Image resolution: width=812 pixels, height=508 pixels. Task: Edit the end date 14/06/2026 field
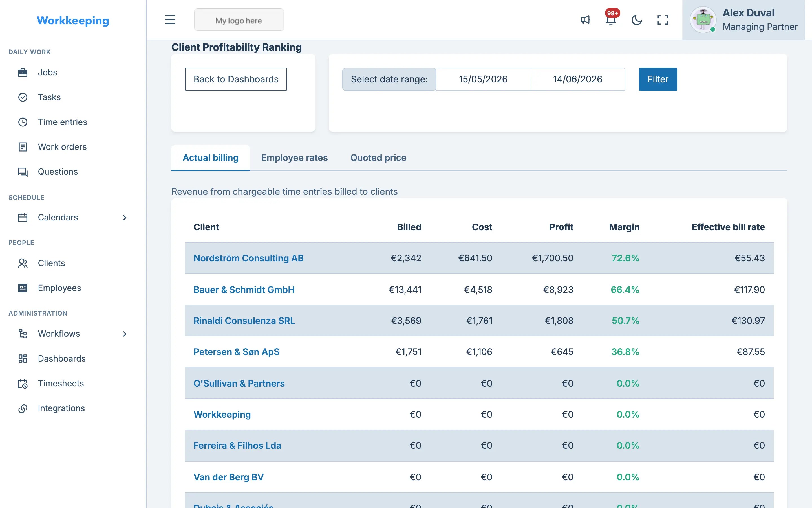(578, 79)
